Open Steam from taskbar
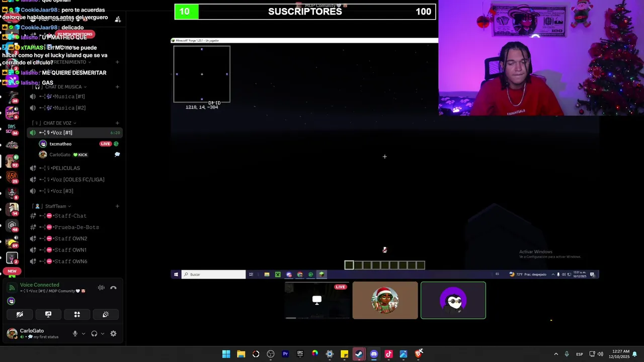This screenshot has width=644, height=362. pyautogui.click(x=359, y=354)
